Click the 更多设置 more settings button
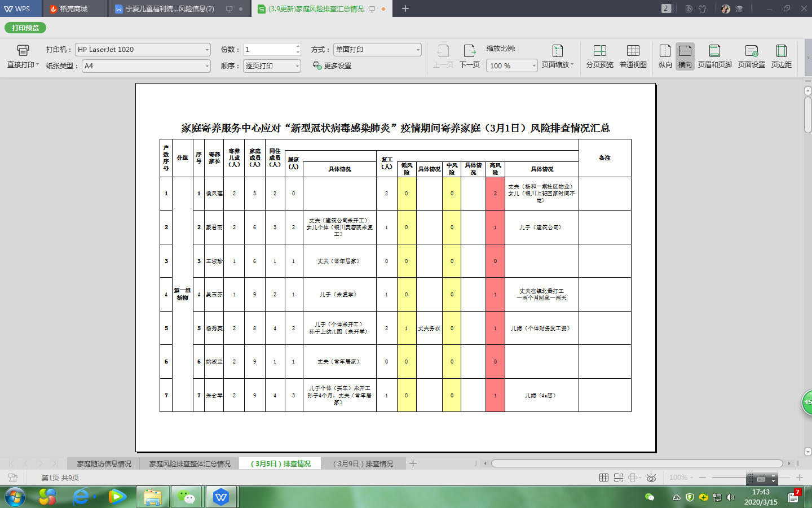 point(332,66)
